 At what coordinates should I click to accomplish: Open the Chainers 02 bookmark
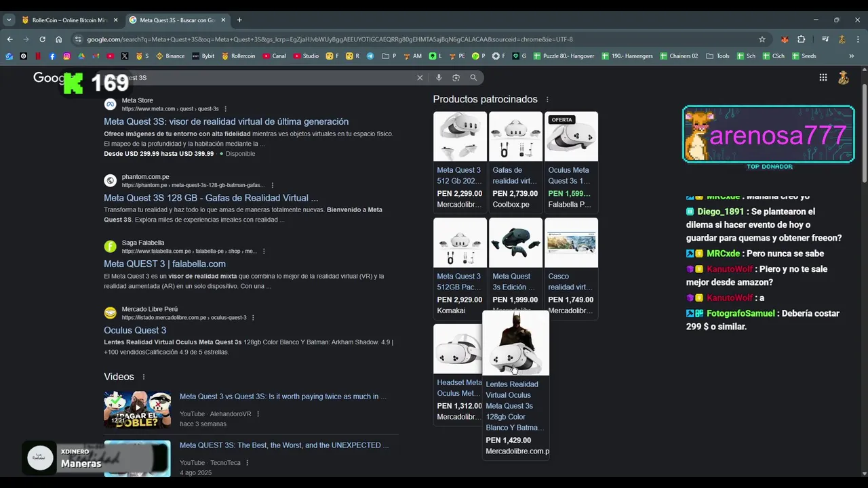679,56
